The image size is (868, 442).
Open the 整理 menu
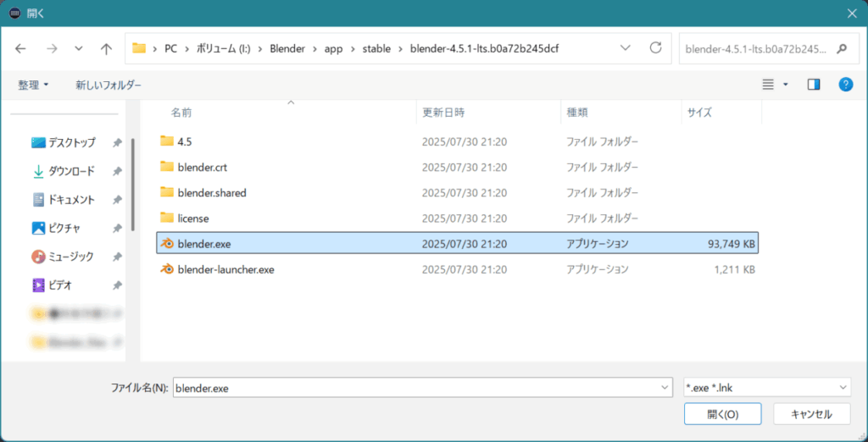point(34,85)
